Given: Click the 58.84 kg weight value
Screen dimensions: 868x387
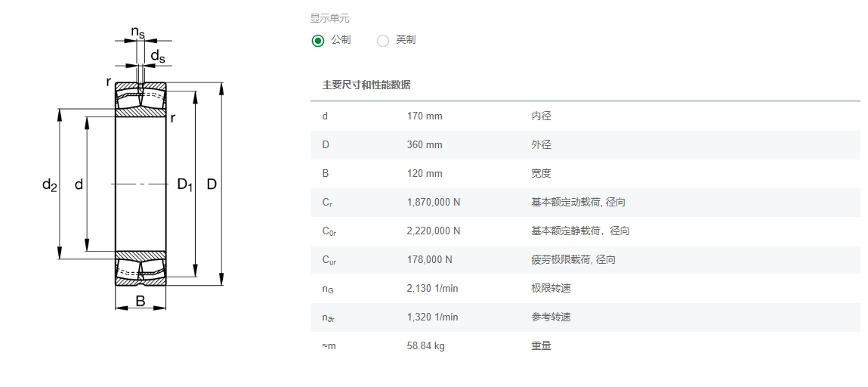Looking at the screenshot, I should pyautogui.click(x=425, y=346).
